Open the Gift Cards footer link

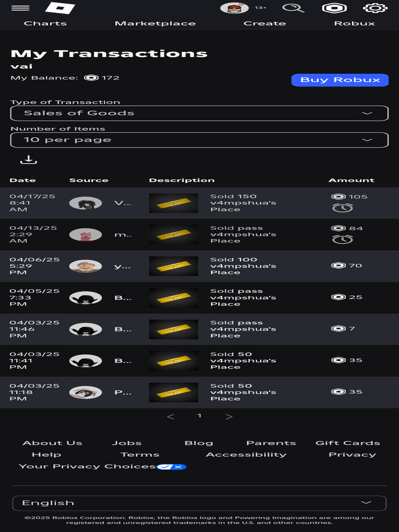pyautogui.click(x=348, y=443)
